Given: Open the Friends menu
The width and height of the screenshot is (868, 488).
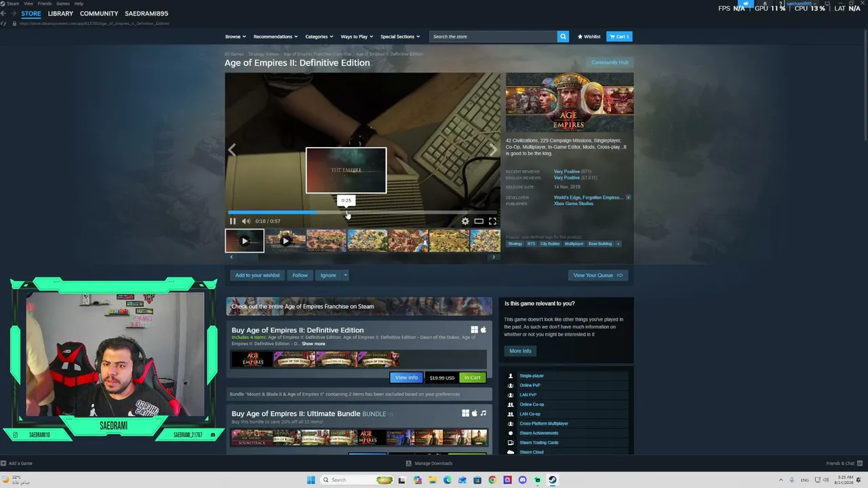Looking at the screenshot, I should pyautogui.click(x=45, y=3).
